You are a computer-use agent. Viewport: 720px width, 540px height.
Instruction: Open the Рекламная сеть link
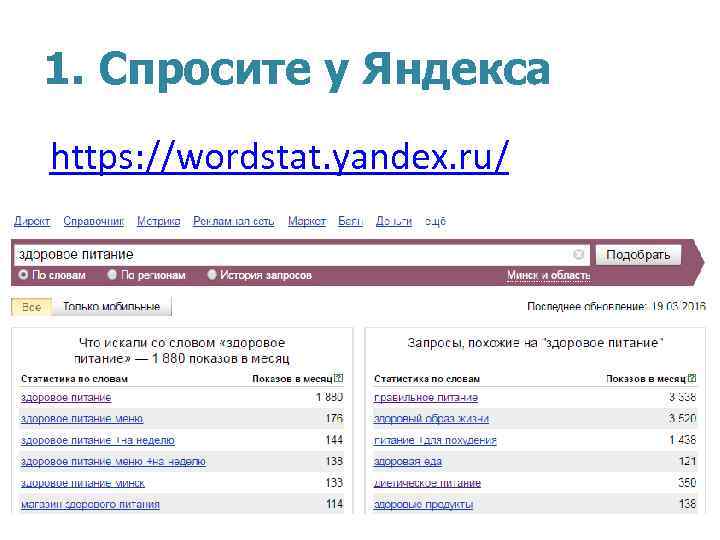tap(234, 221)
